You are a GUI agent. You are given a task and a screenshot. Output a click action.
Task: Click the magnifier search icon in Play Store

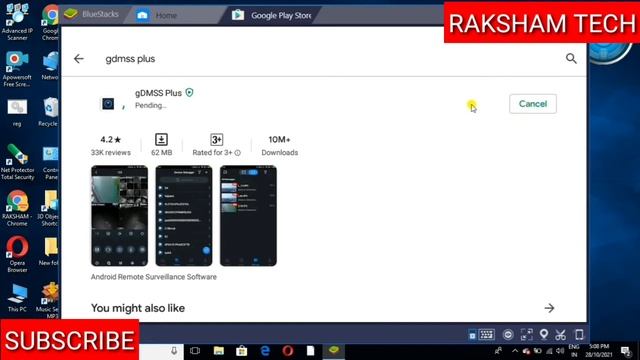click(571, 58)
